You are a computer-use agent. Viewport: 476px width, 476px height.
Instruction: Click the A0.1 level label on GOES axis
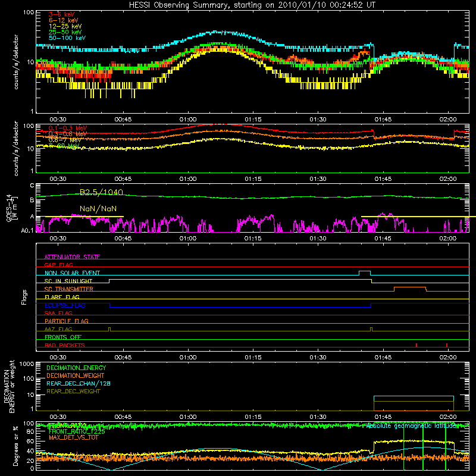click(27, 230)
